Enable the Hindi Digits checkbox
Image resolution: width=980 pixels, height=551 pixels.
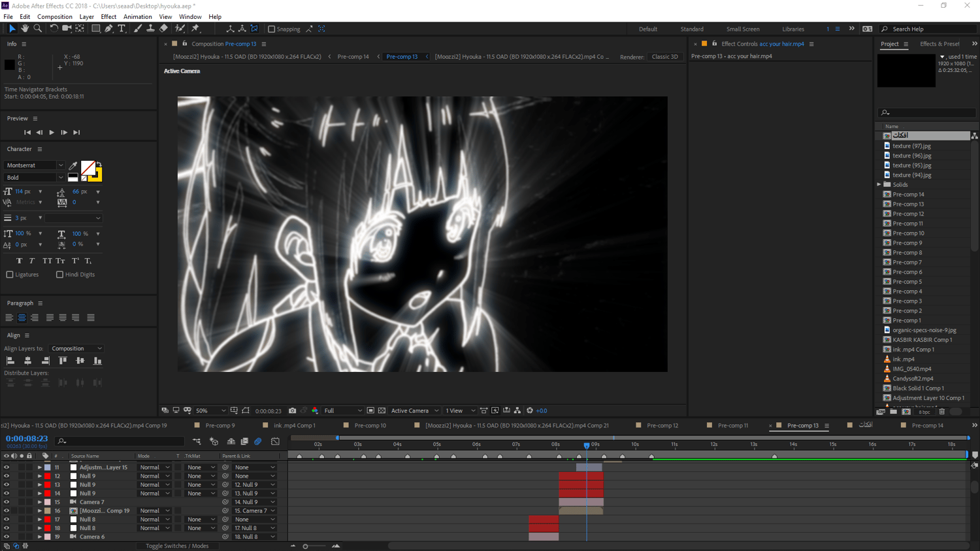(59, 275)
